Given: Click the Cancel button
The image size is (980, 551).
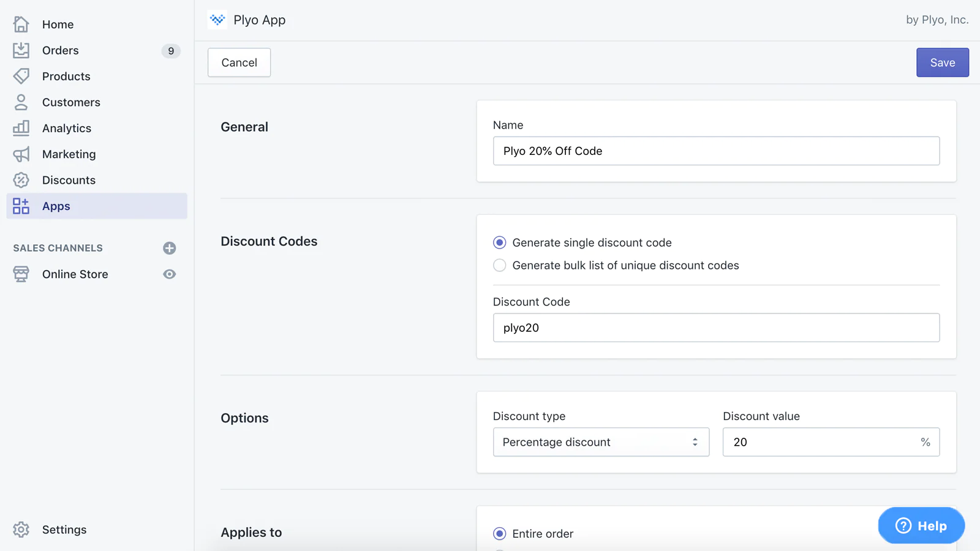Looking at the screenshot, I should coord(239,62).
